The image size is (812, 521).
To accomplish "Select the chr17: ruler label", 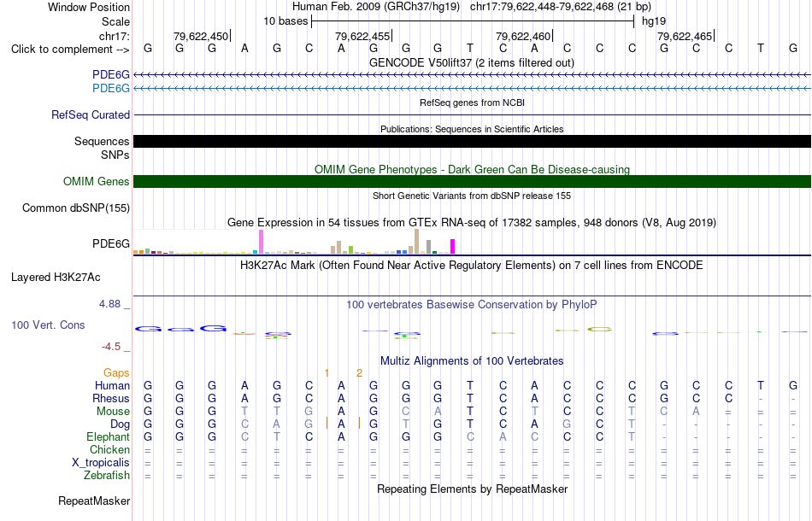I will click(114, 36).
